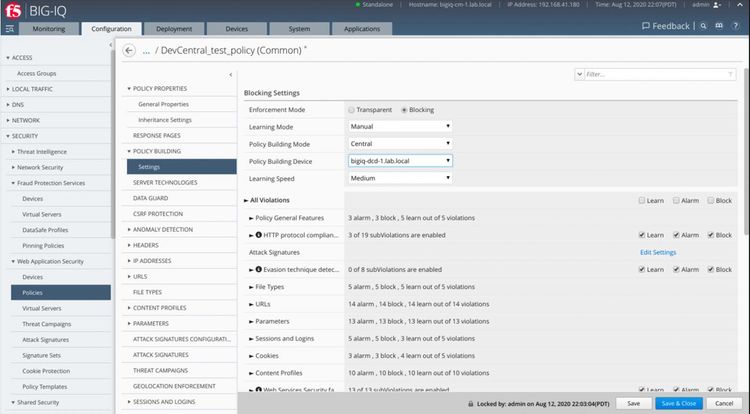
Task: Open the Learning Mode dropdown
Action: click(400, 126)
